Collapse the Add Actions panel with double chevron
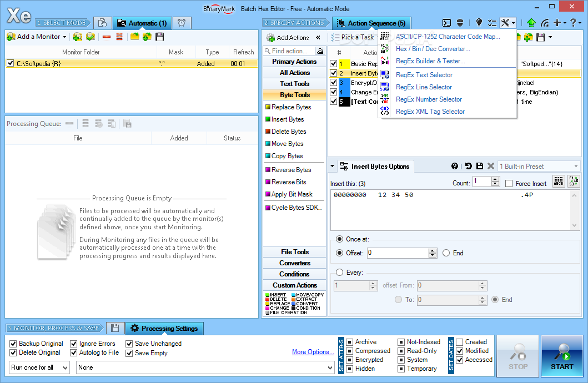Image resolution: width=588 pixels, height=383 pixels. pyautogui.click(x=318, y=38)
